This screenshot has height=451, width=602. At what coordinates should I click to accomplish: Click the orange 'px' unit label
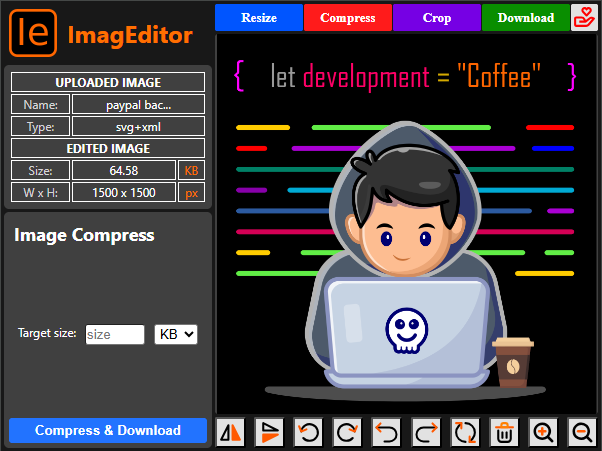point(192,192)
